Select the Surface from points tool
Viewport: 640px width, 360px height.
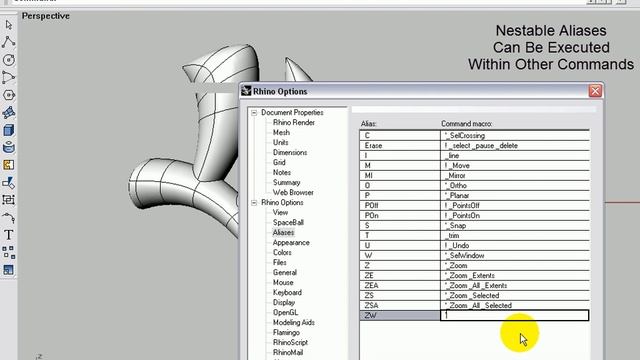pos(9,112)
